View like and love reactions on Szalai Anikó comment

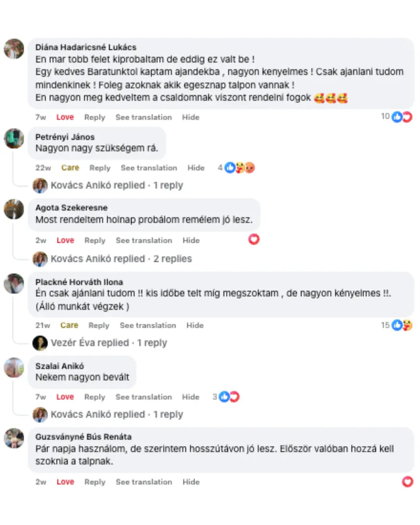point(229,397)
